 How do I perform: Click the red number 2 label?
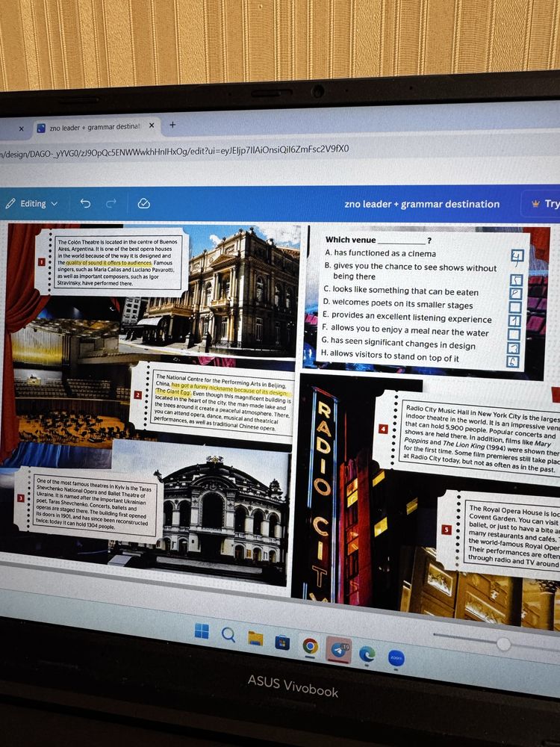pyautogui.click(x=138, y=394)
